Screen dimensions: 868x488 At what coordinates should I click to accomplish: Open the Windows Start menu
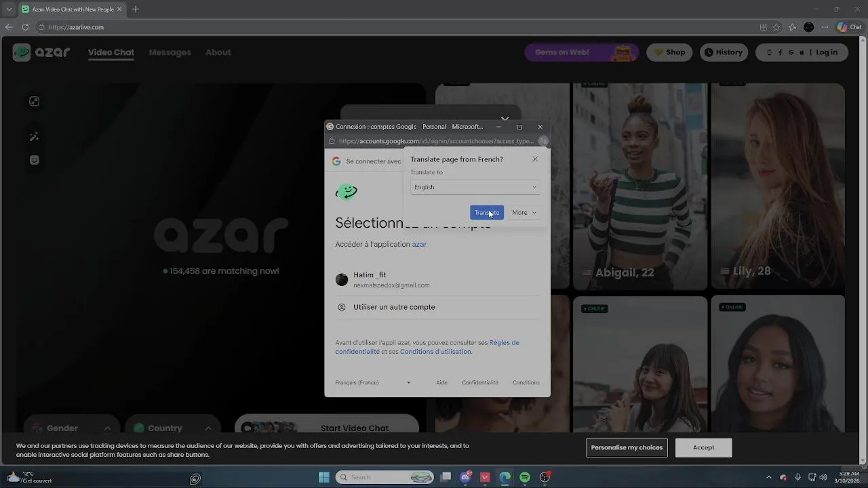323,477
